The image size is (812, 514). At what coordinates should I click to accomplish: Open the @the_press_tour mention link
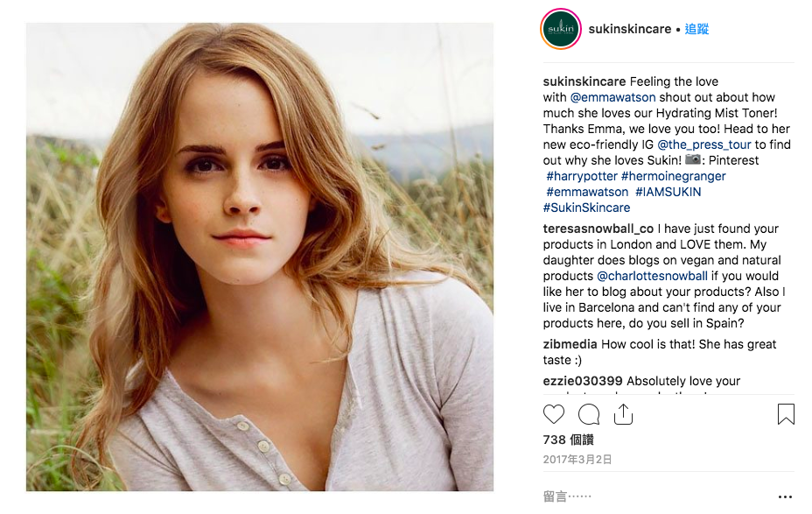point(704,144)
